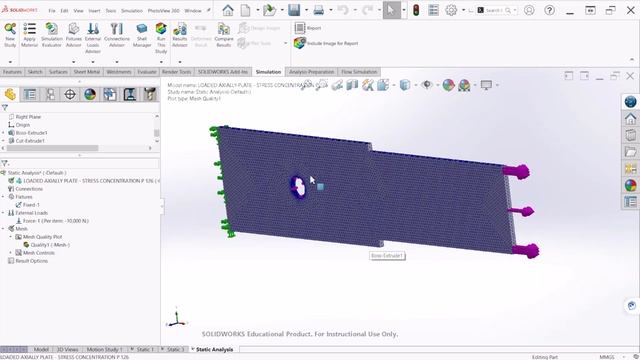Open View Settings monitor icon

[x=486, y=85]
